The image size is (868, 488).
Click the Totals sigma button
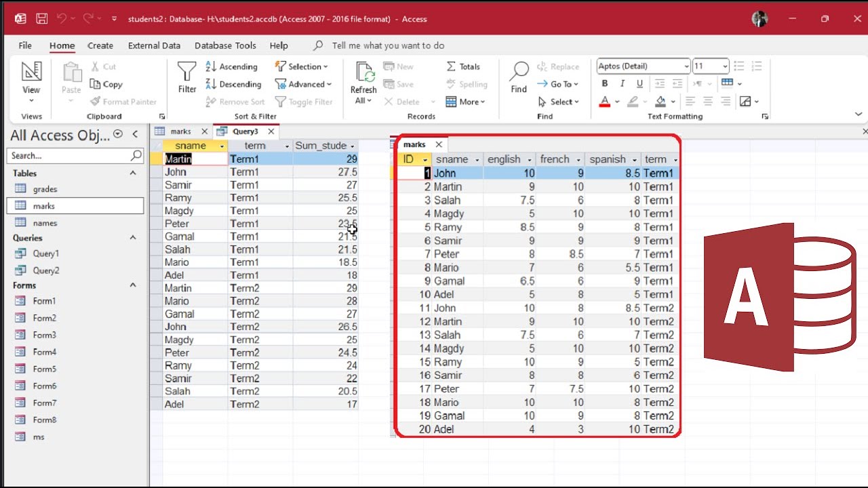pyautogui.click(x=463, y=66)
